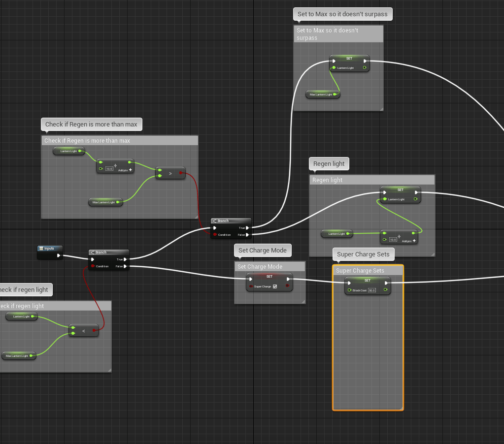Click the Branch icon on the node wired to Inputs

click(93, 253)
